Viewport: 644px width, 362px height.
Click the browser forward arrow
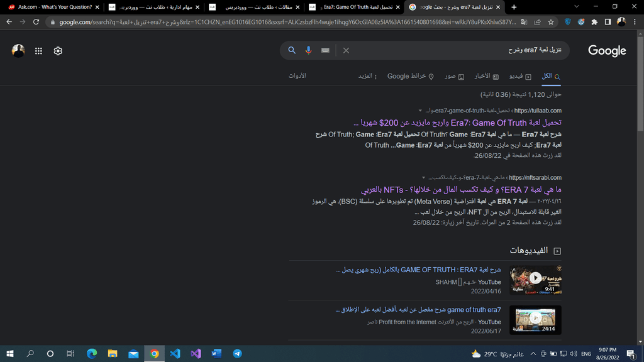(23, 22)
